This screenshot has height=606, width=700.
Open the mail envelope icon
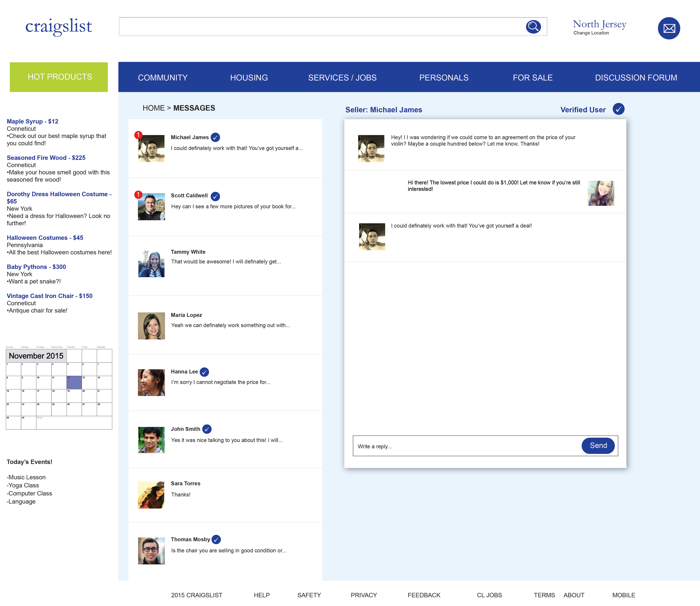669,28
